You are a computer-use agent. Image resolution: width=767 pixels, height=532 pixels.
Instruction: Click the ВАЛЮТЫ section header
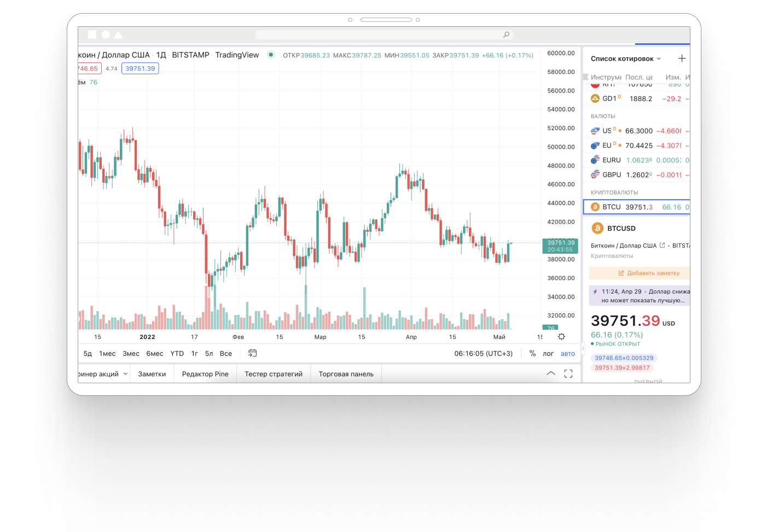[x=603, y=116]
